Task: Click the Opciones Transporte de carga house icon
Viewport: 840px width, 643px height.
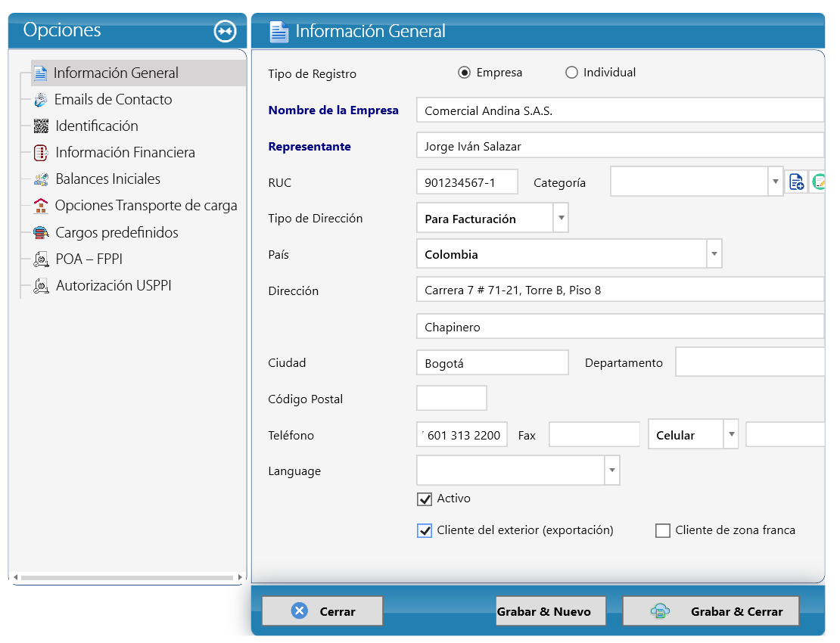Action: coord(41,206)
